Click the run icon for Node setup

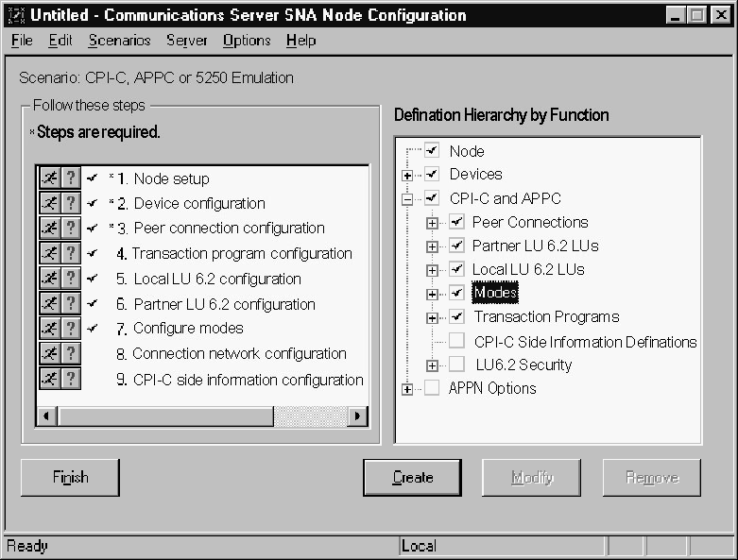click(x=50, y=178)
